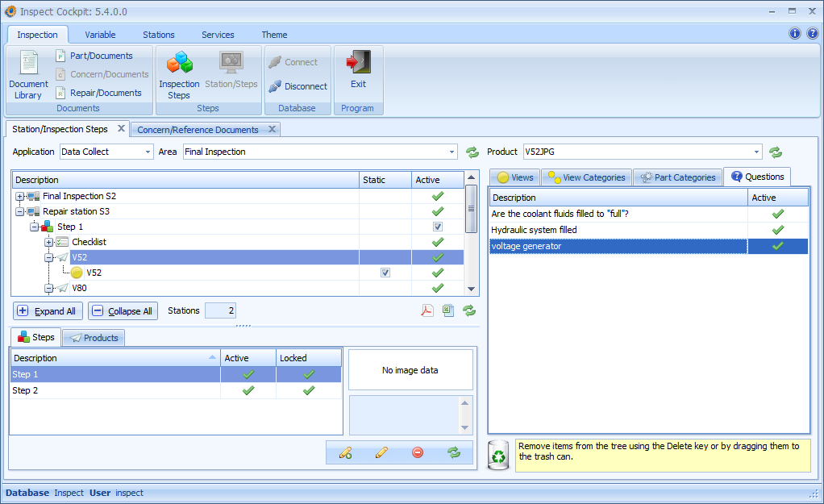
Task: Click tree scrollbar down arrow
Action: (471, 289)
